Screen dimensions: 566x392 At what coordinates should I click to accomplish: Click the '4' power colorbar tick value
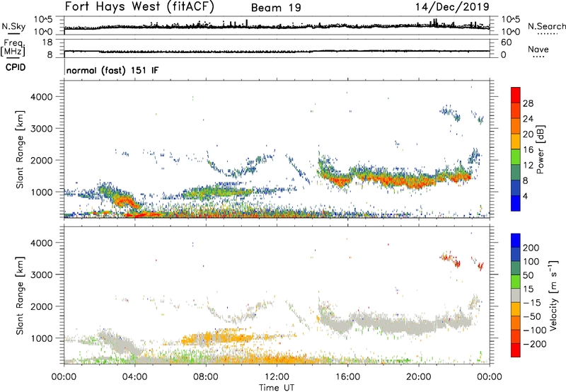pos(526,196)
